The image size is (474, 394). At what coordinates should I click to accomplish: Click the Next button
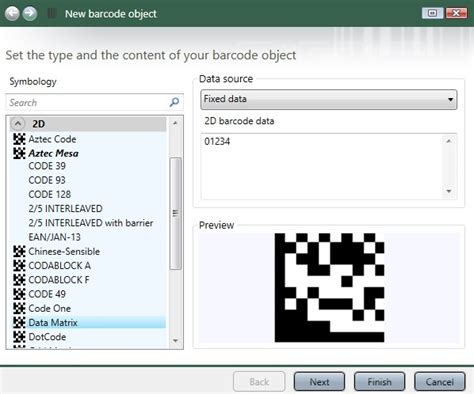click(x=319, y=382)
